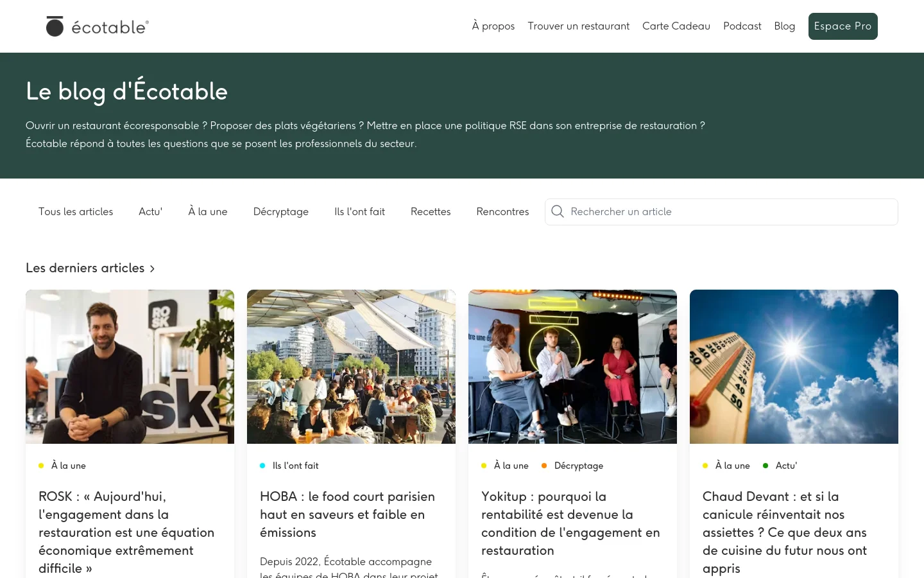This screenshot has width=924, height=578.
Task: Click the search magnifier icon
Action: 558,211
